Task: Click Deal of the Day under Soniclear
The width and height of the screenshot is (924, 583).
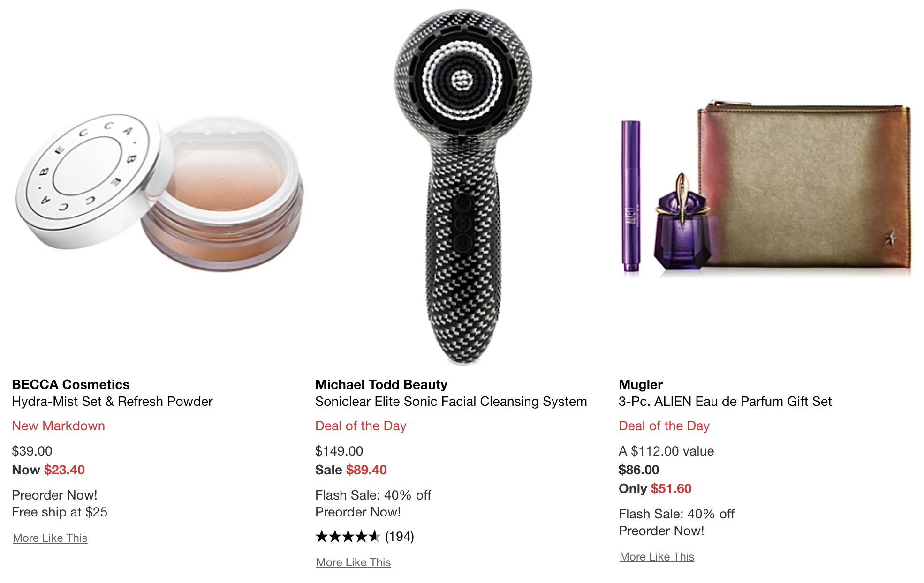Action: [361, 426]
